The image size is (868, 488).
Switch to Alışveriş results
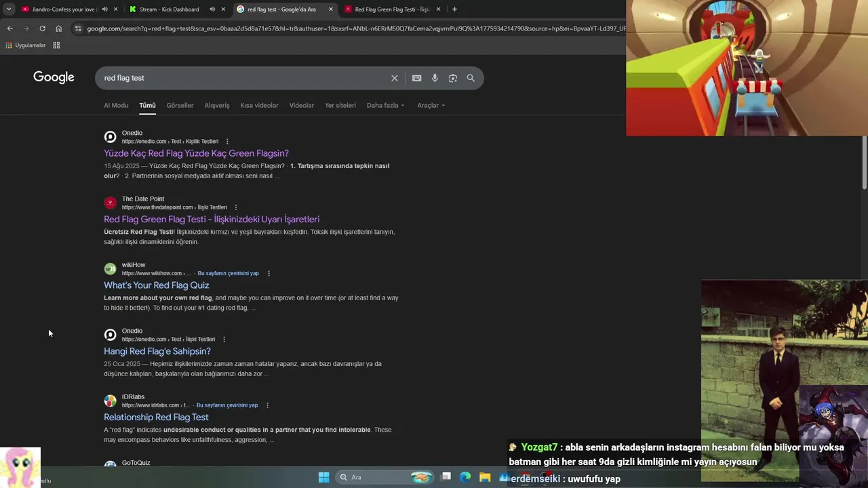tap(217, 105)
